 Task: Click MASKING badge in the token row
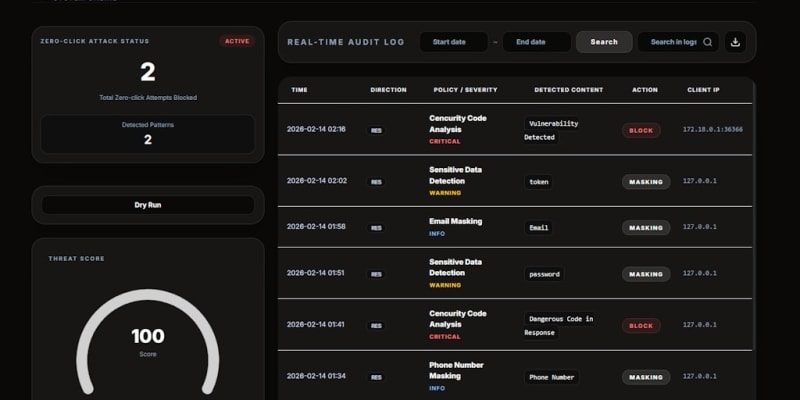coord(645,182)
